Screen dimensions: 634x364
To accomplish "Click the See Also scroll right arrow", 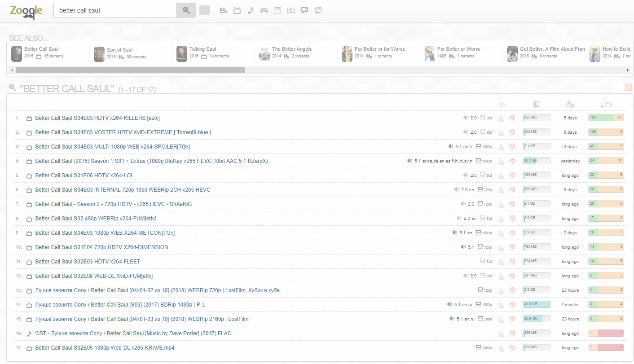I will coord(628,70).
